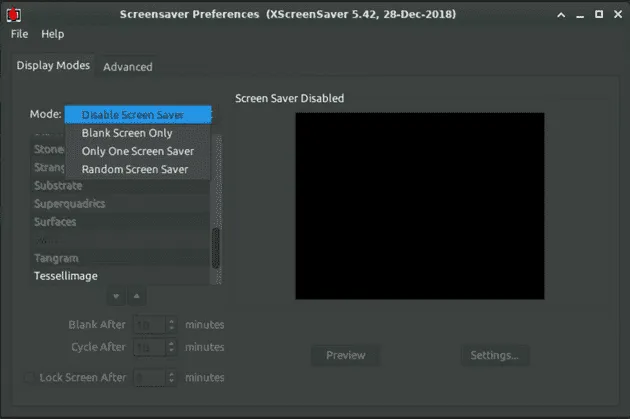Image resolution: width=630 pixels, height=419 pixels.
Task: Click the Blank After minutes spinner
Action: click(155, 325)
